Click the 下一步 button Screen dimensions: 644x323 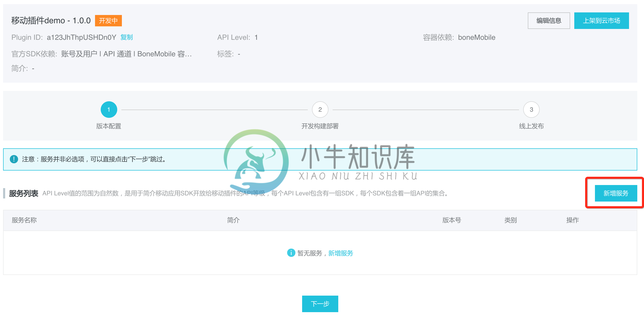320,304
